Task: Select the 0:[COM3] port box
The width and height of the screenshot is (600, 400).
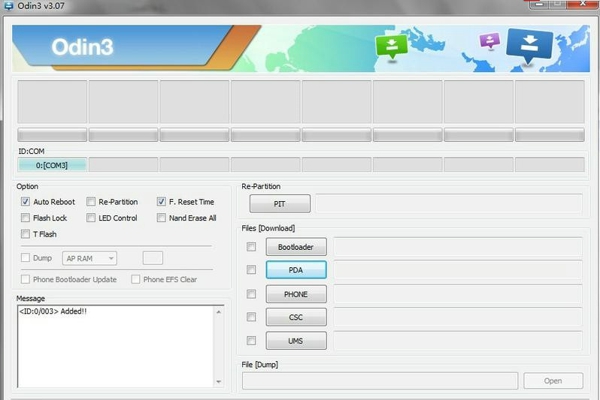Action: (52, 164)
